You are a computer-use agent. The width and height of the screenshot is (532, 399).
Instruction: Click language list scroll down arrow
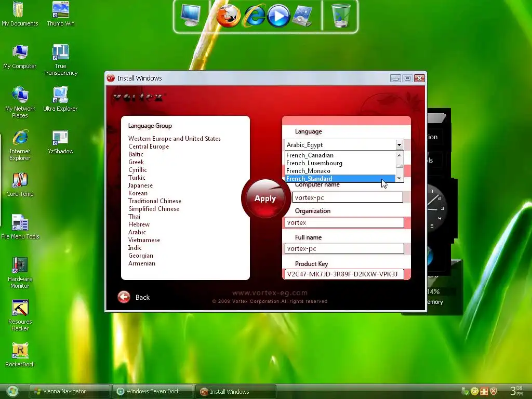(400, 179)
